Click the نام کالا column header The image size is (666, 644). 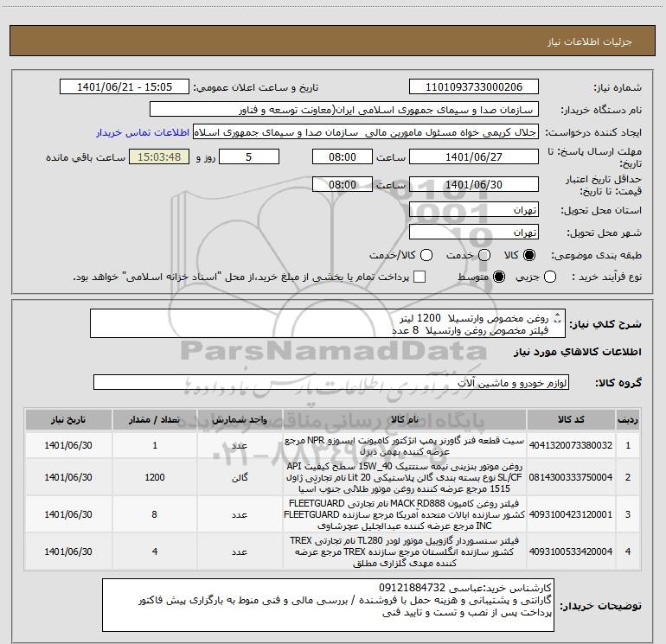click(405, 420)
